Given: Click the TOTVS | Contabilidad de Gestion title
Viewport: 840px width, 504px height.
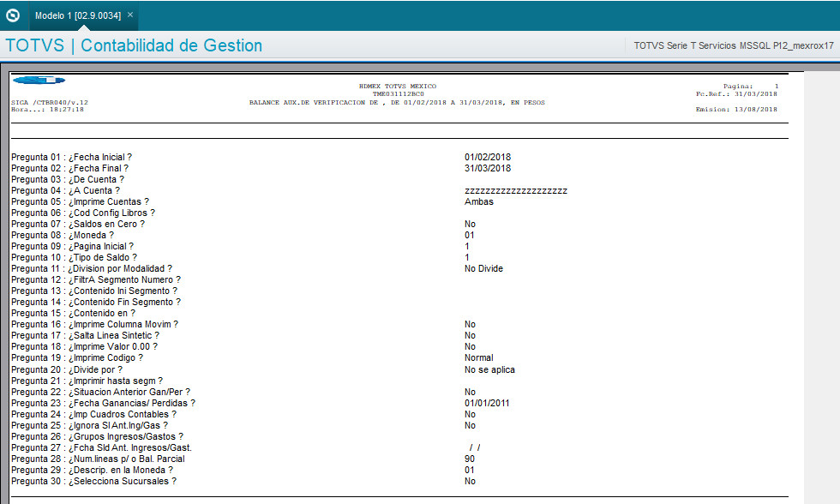Looking at the screenshot, I should 134,45.
